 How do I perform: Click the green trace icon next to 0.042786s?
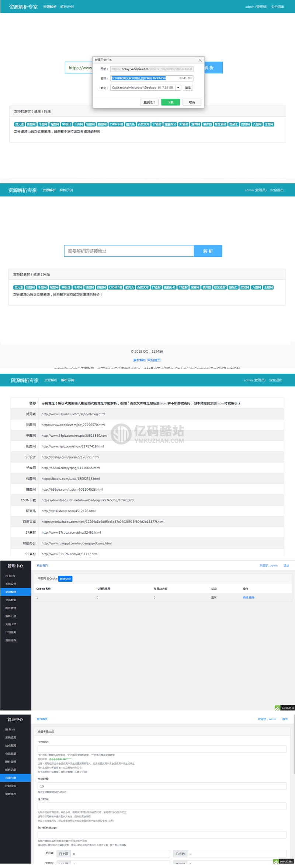[x=276, y=861]
